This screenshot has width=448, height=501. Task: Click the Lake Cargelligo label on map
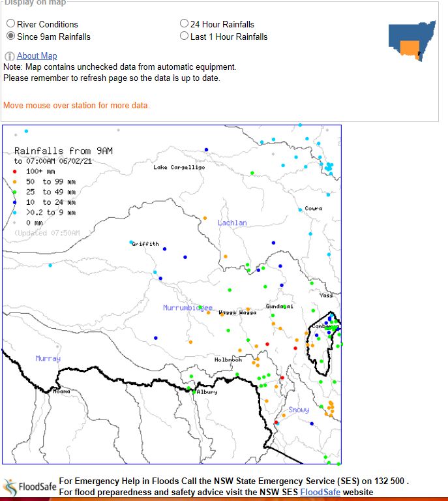pyautogui.click(x=179, y=167)
